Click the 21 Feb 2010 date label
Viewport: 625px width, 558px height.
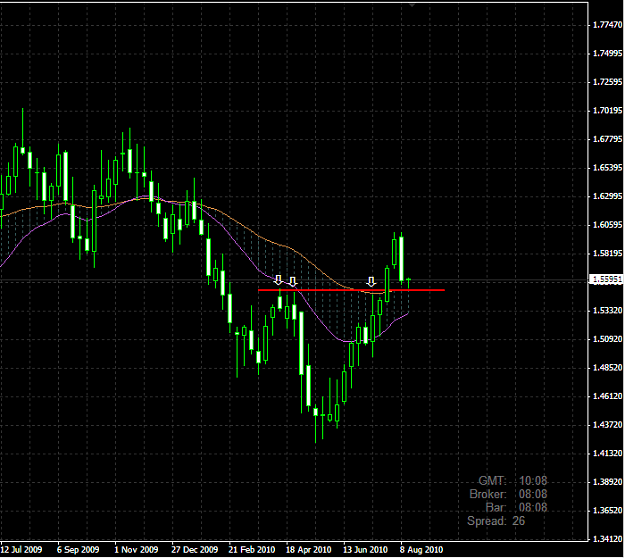[252, 550]
